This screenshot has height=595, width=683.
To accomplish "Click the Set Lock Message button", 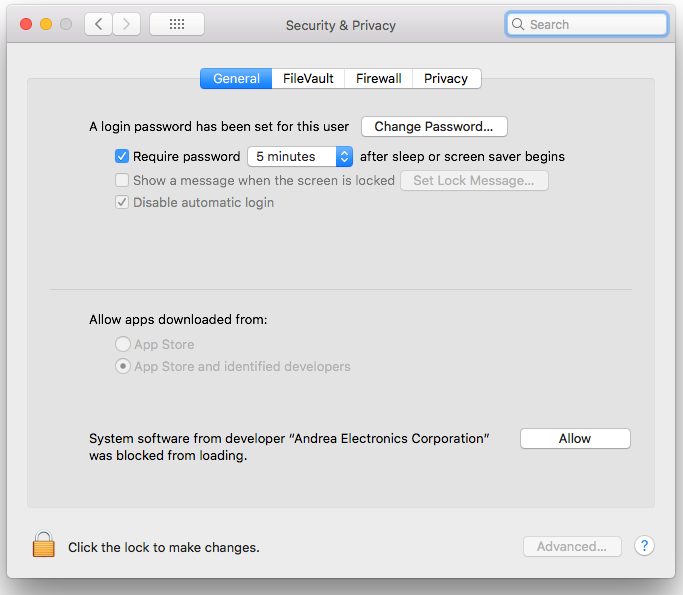I will (x=474, y=180).
